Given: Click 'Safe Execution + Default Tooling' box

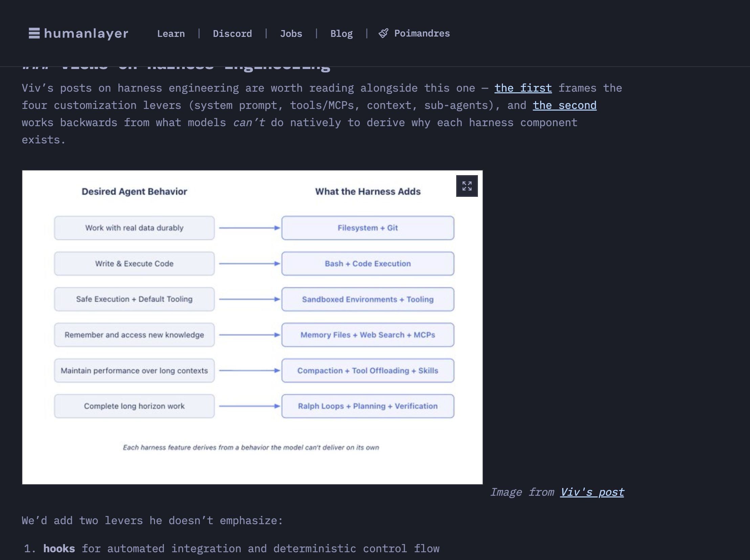Looking at the screenshot, I should 134,299.
